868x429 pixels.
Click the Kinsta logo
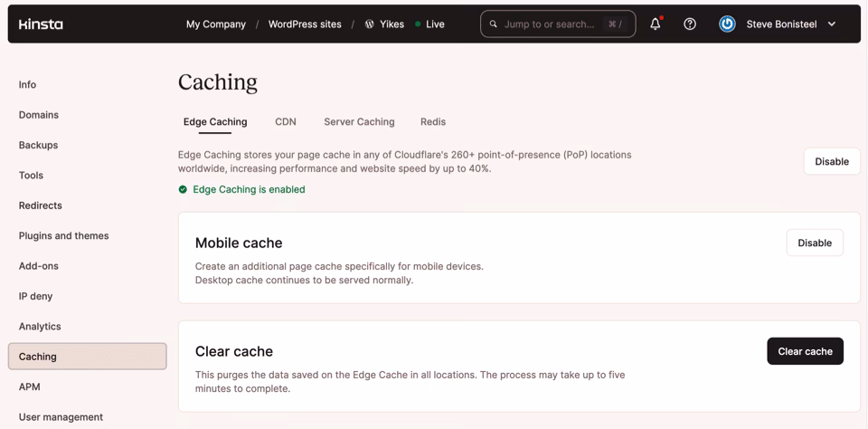(x=41, y=24)
